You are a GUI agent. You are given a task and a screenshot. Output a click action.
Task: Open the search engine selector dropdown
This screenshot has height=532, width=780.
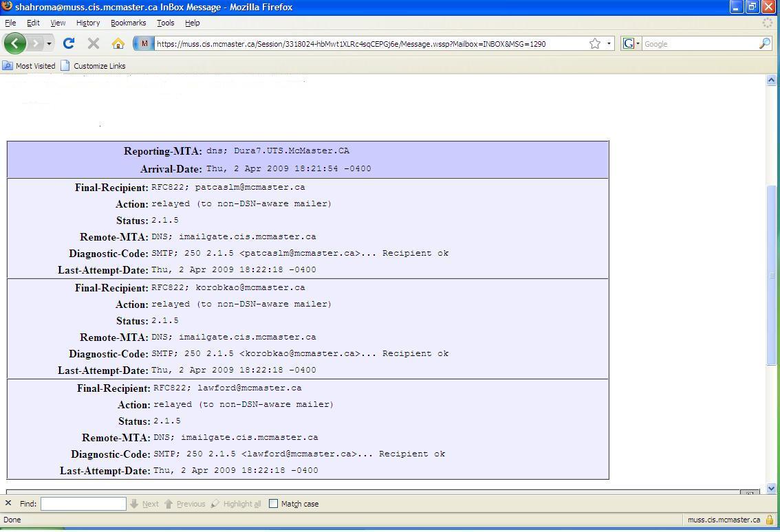[x=631, y=43]
